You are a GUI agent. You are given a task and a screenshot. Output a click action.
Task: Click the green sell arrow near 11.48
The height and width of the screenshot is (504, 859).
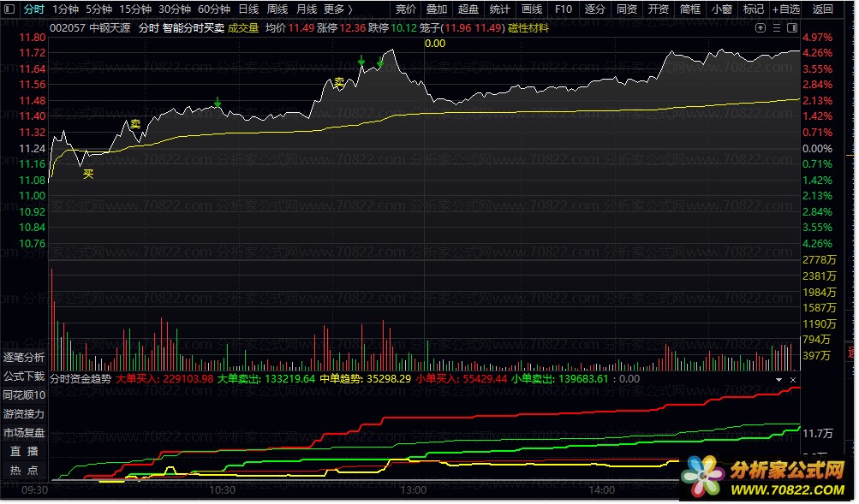point(218,103)
